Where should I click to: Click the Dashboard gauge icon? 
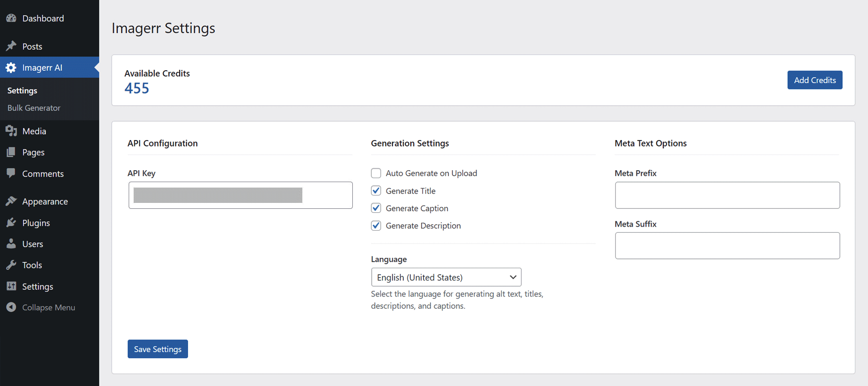(11, 18)
